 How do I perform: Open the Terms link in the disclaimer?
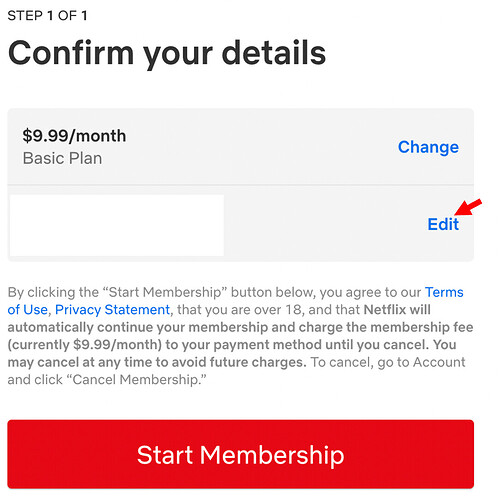click(444, 292)
